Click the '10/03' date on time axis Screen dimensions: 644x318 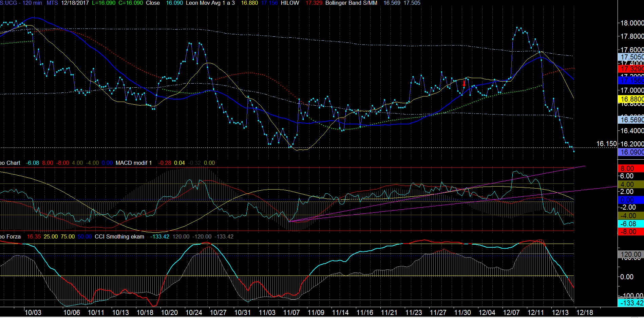point(33,313)
